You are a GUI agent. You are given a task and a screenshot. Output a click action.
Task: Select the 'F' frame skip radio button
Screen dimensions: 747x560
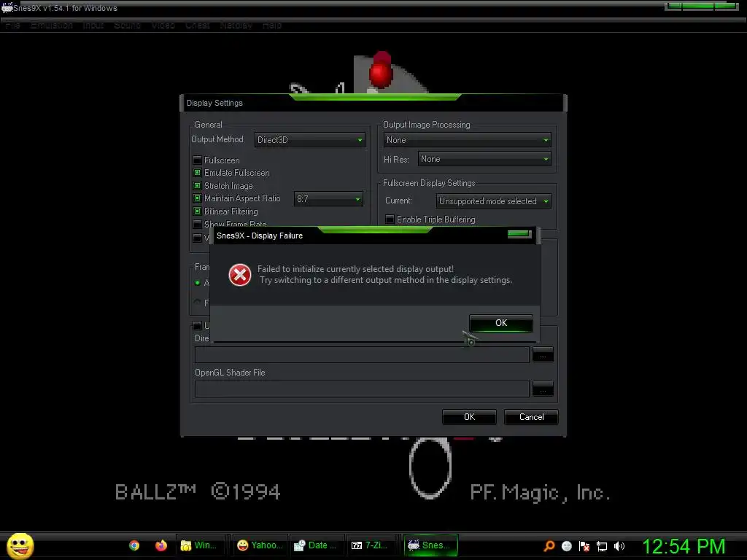(197, 303)
